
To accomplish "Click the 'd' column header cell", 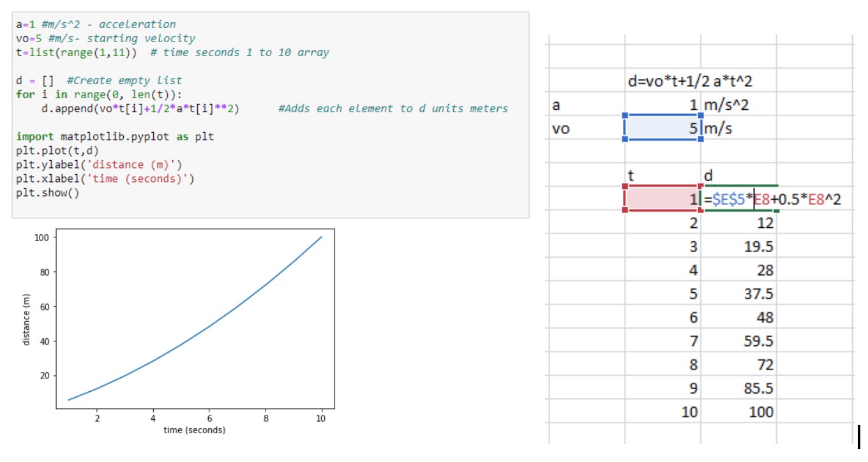I will [x=739, y=175].
